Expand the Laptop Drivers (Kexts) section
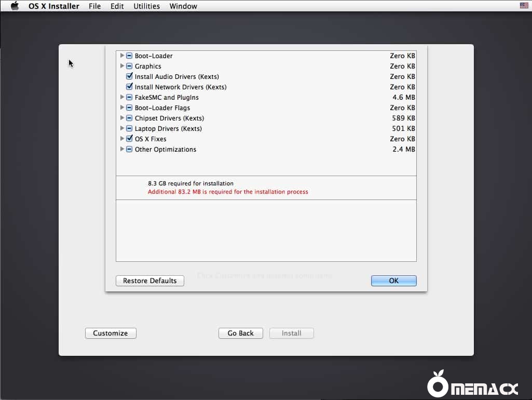The width and height of the screenshot is (532, 400). click(x=122, y=128)
